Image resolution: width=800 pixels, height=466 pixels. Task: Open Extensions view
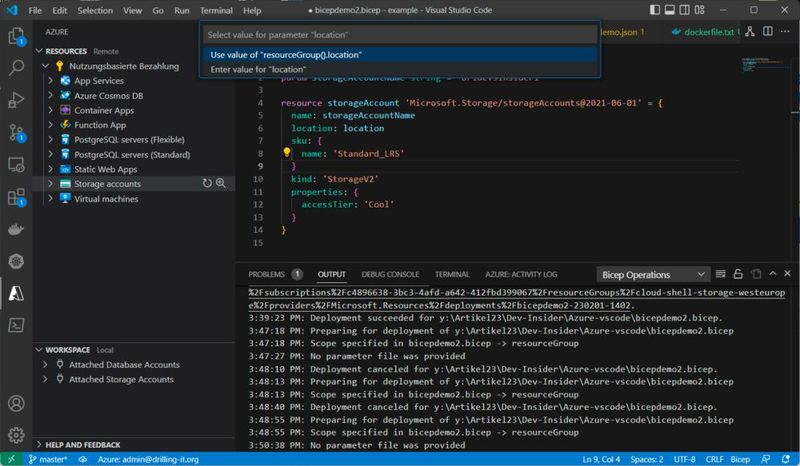16,197
